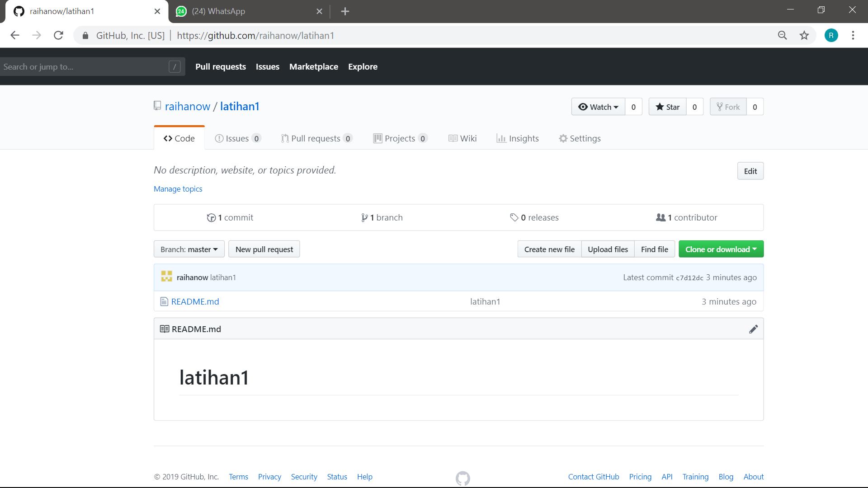Open the Branch: master dropdown
The image size is (868, 488).
tap(189, 249)
